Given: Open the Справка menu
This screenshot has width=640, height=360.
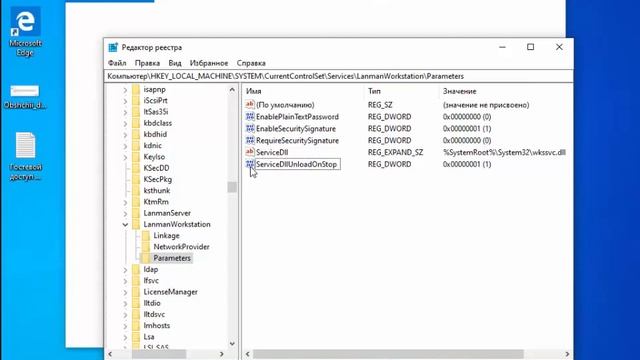Looking at the screenshot, I should pos(251,63).
